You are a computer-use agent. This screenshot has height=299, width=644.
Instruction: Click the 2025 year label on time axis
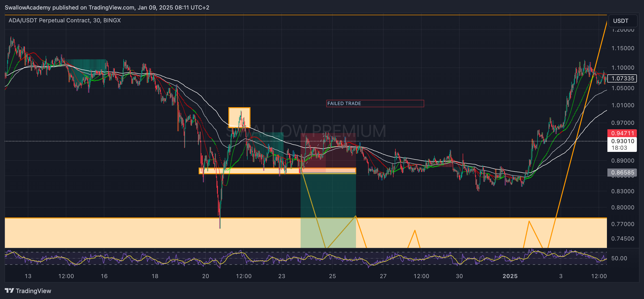(510, 276)
